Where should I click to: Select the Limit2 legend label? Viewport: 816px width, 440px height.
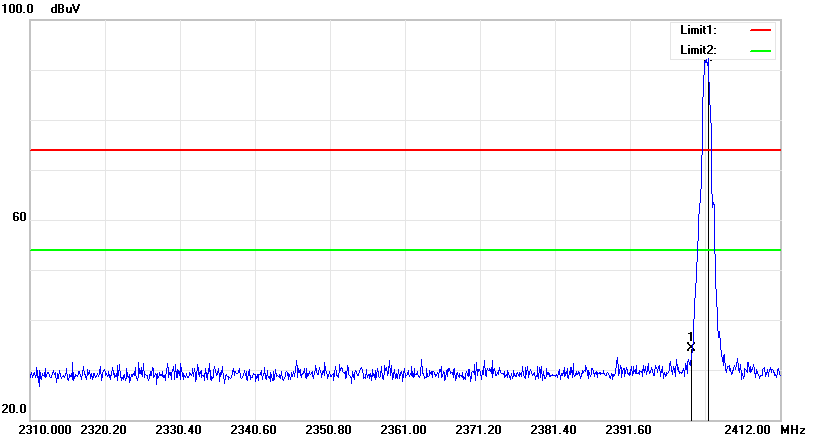coord(698,50)
